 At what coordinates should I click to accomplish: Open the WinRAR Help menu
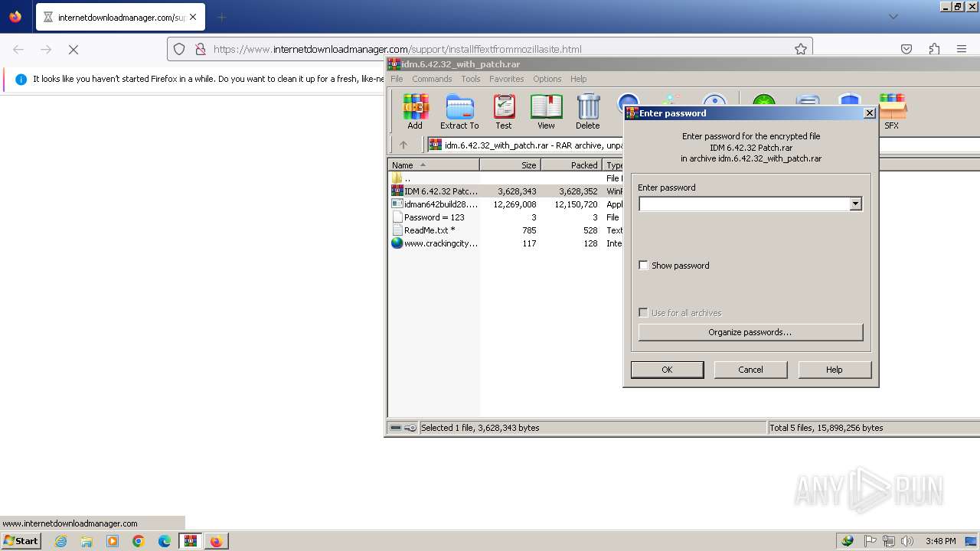579,79
